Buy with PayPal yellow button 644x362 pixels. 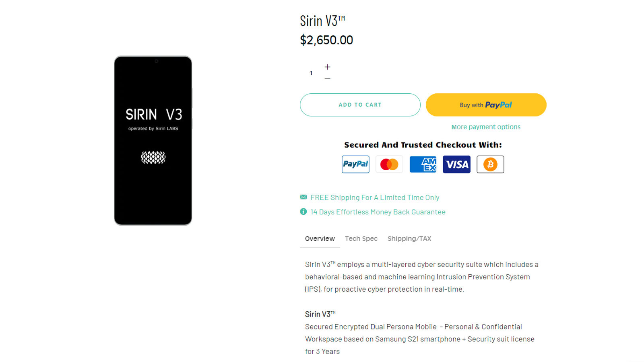click(486, 105)
